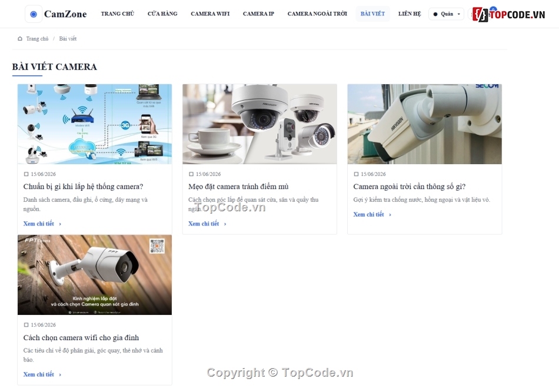Click 'Xem chi tiết' under Cách chọn camera wifi article
The height and width of the screenshot is (392, 559).
(x=38, y=374)
